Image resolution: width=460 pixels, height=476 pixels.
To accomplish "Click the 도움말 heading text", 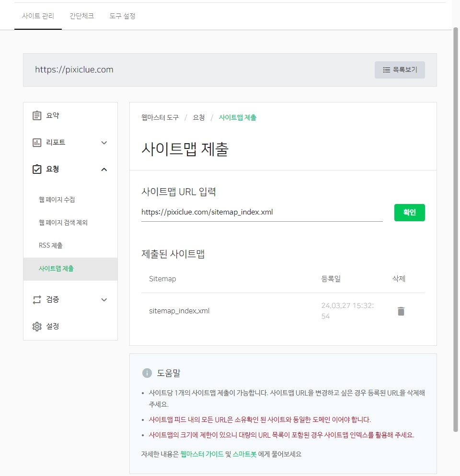I will (x=169, y=373).
